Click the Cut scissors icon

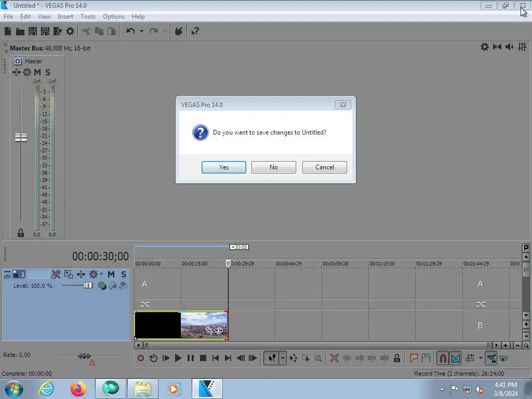[x=87, y=31]
